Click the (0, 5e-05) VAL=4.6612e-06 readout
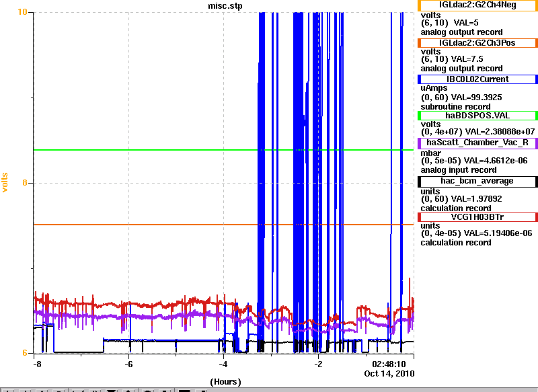The height and width of the screenshot is (392, 538). (x=474, y=161)
